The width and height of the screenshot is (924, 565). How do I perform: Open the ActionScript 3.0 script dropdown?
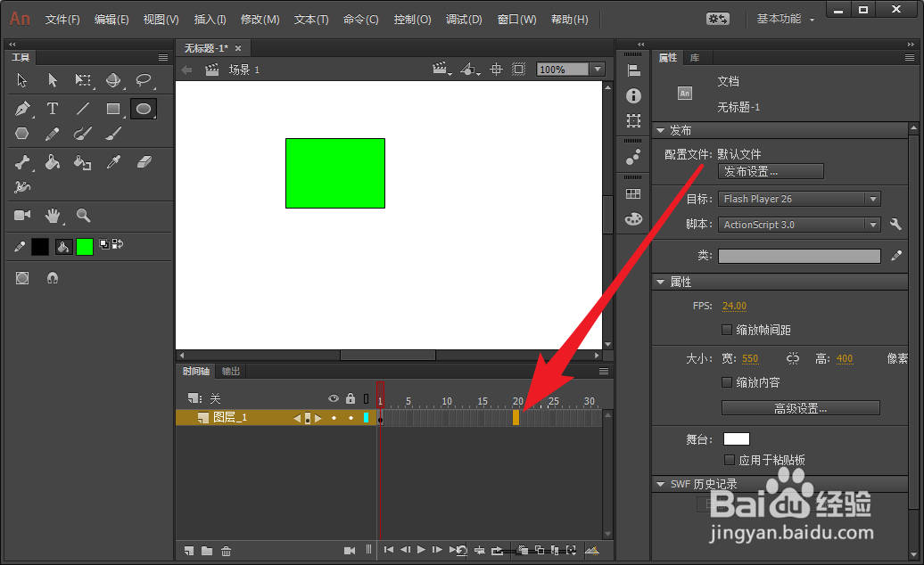(x=872, y=225)
